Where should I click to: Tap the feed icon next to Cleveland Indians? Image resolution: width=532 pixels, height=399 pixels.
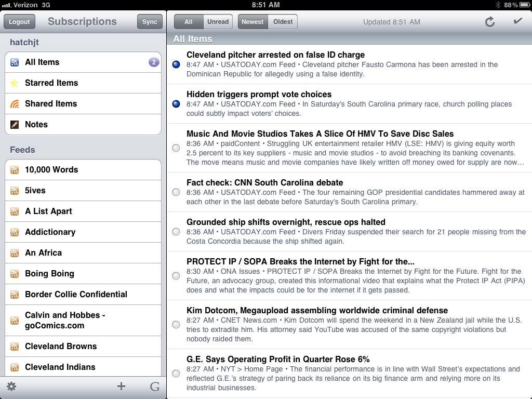(x=15, y=367)
